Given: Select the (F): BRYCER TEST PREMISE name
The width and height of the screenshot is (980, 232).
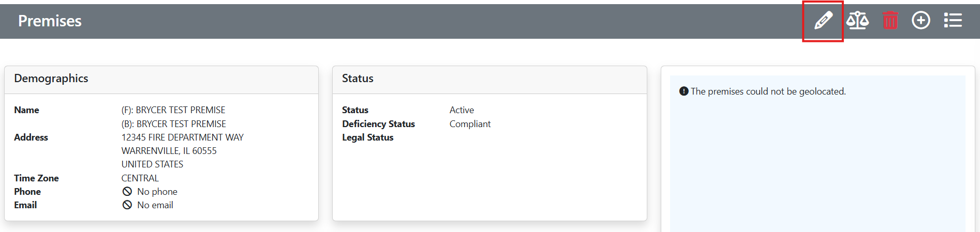Looking at the screenshot, I should (173, 110).
